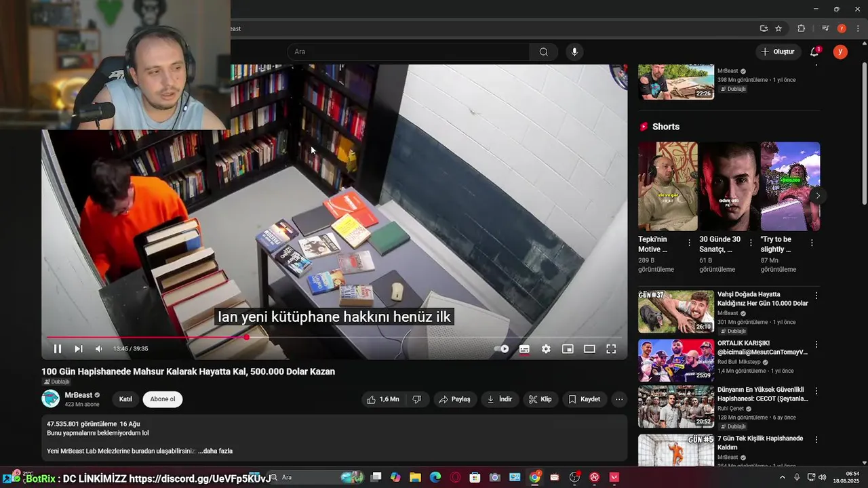Open YouTube notifications bell
This screenshot has width=868, height=488.
[814, 52]
